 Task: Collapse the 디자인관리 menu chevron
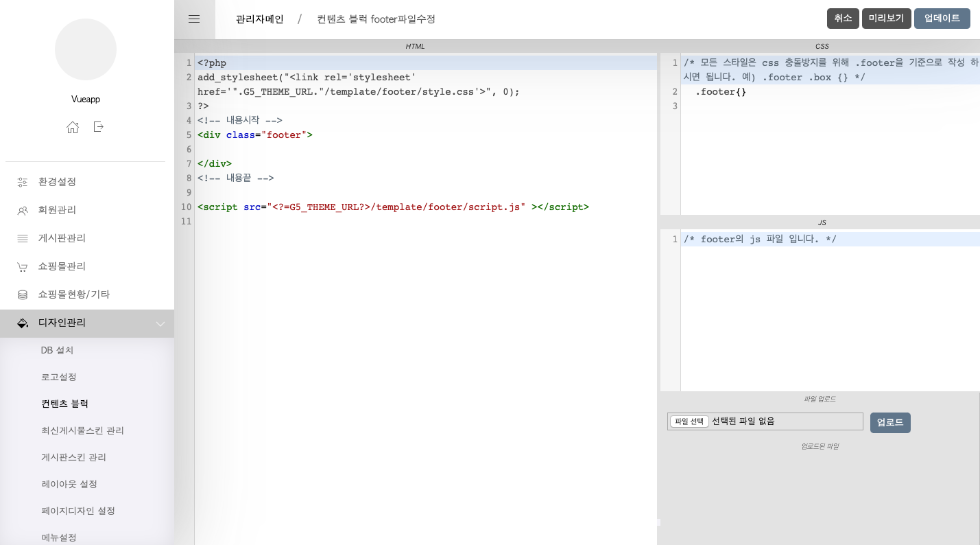[160, 323]
